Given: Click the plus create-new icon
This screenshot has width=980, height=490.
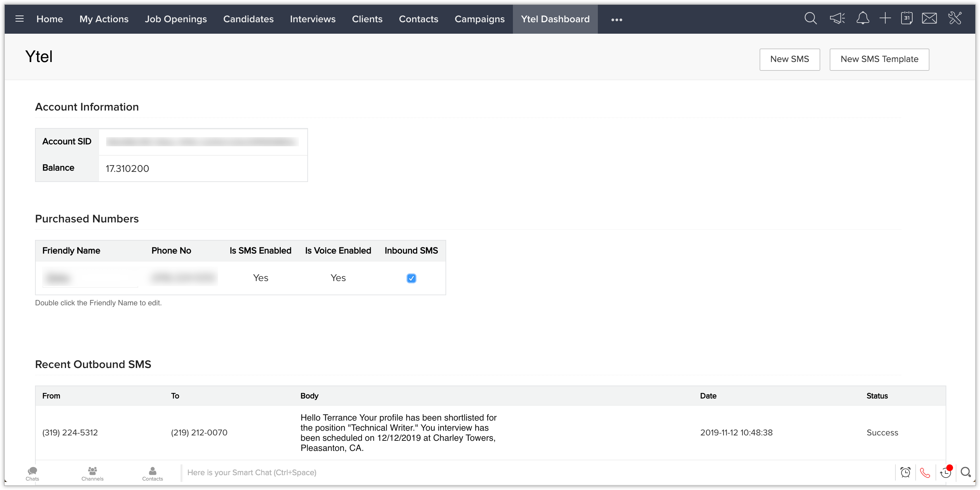Looking at the screenshot, I should tap(885, 19).
